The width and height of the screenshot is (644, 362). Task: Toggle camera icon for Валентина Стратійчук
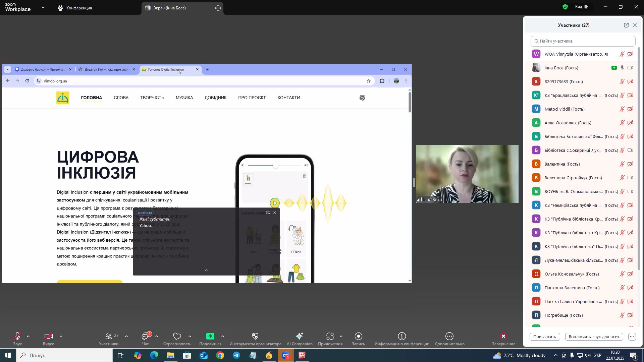point(631,178)
